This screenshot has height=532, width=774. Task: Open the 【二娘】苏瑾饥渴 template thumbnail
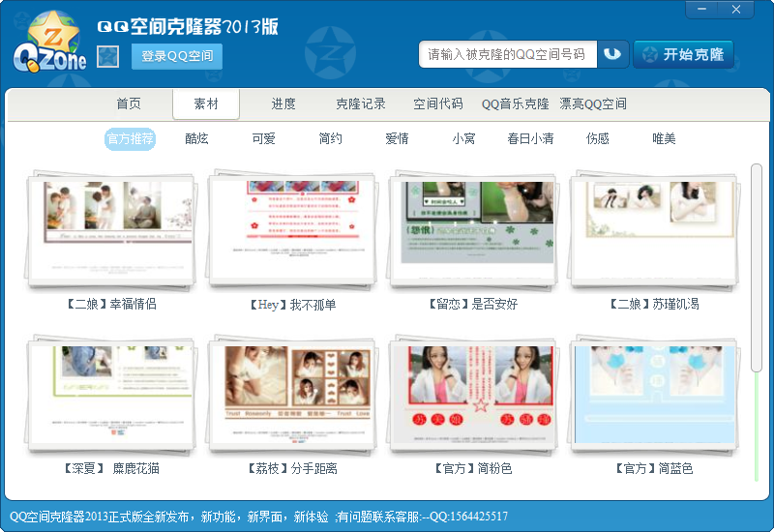click(654, 229)
